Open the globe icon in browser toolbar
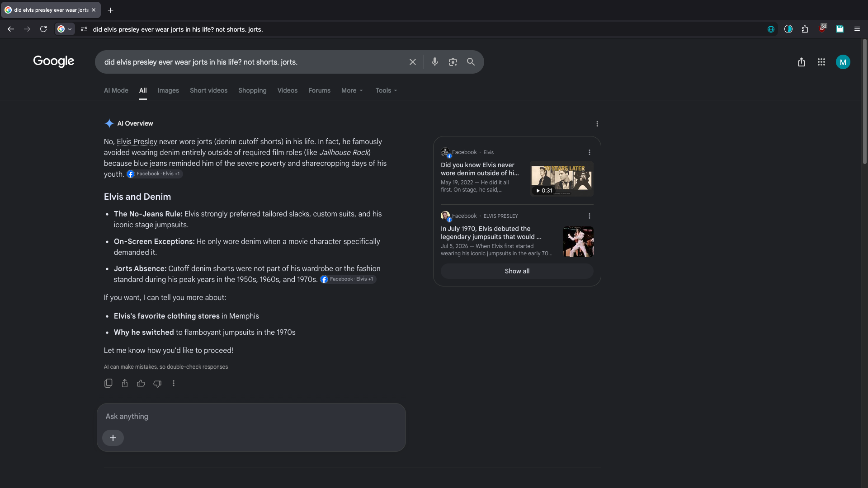Screen dimensions: 868x488 tap(771, 29)
